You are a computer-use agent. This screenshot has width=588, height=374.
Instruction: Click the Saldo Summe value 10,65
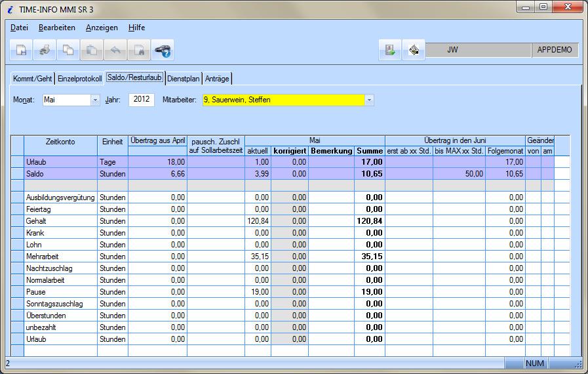coord(370,174)
